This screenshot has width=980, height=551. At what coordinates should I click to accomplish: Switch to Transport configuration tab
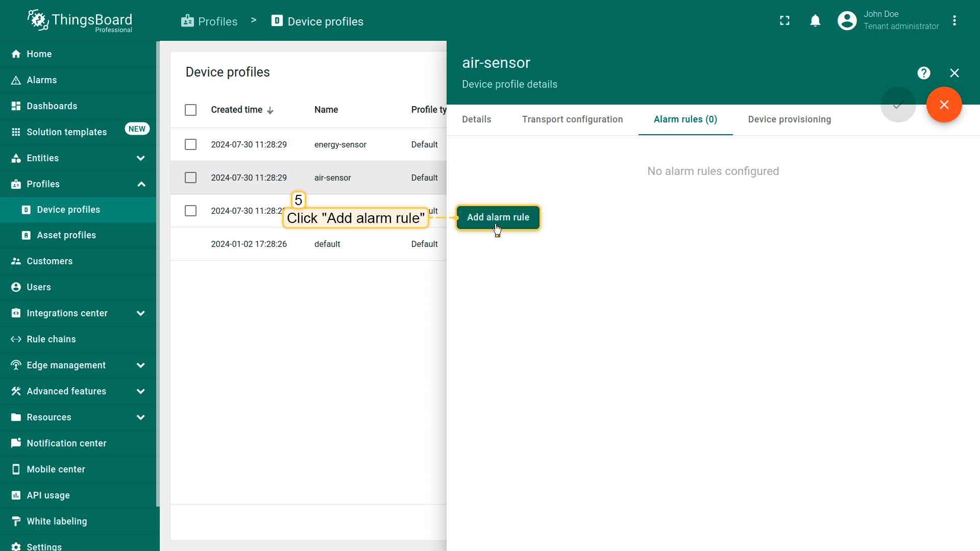(x=572, y=119)
